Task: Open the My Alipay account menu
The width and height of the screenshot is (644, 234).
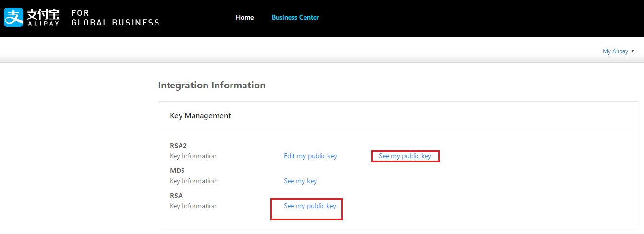Action: tap(615, 51)
